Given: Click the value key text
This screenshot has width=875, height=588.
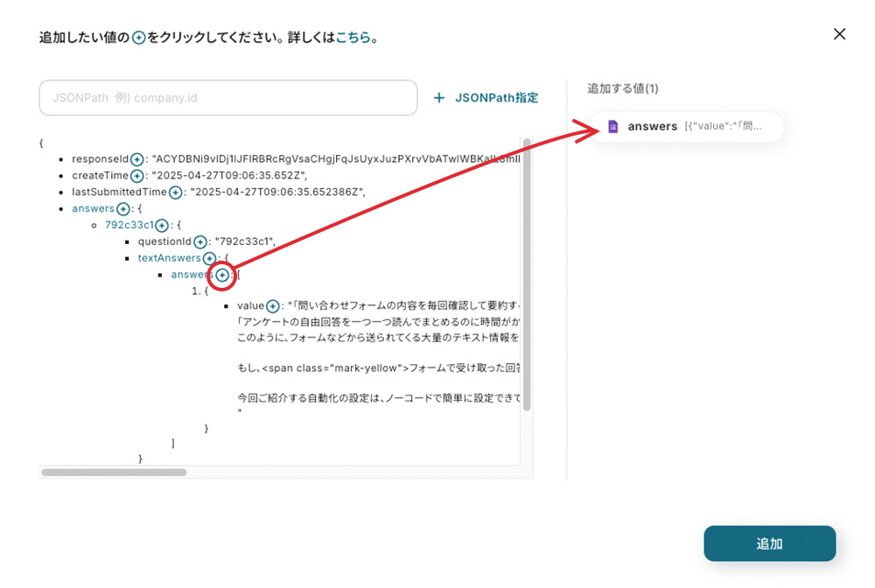Looking at the screenshot, I should [x=250, y=305].
